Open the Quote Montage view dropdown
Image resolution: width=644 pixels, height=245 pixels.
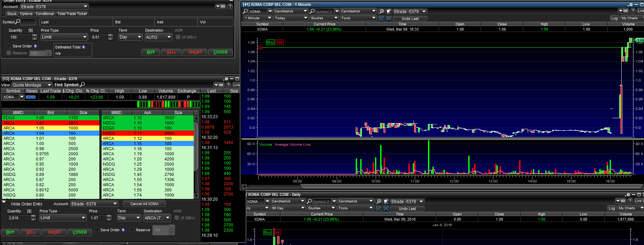[32, 85]
